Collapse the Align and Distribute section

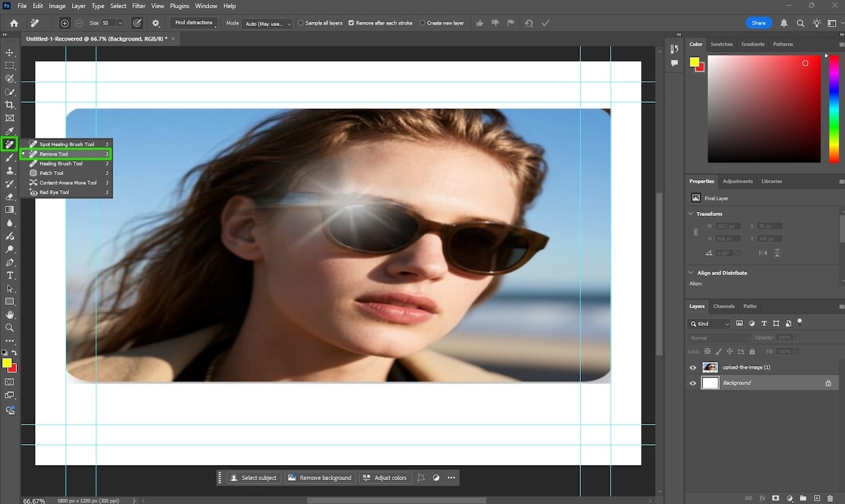[x=691, y=273]
